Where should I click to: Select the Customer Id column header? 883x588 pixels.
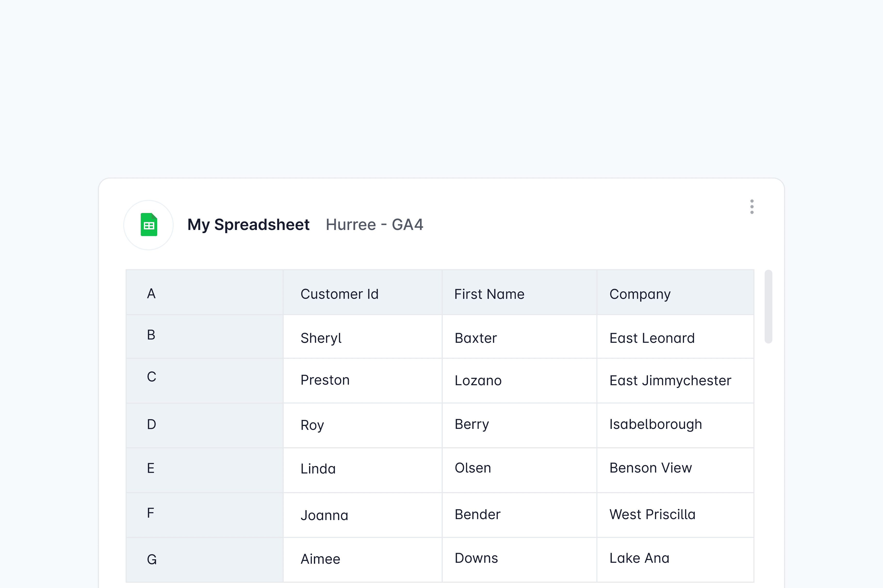(339, 294)
